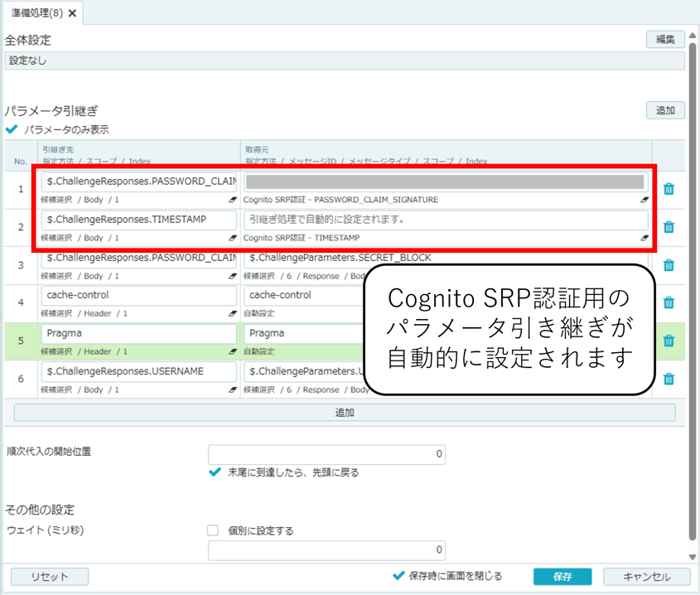
Task: Delete parameter row 2 with trash icon
Action: coord(669,227)
